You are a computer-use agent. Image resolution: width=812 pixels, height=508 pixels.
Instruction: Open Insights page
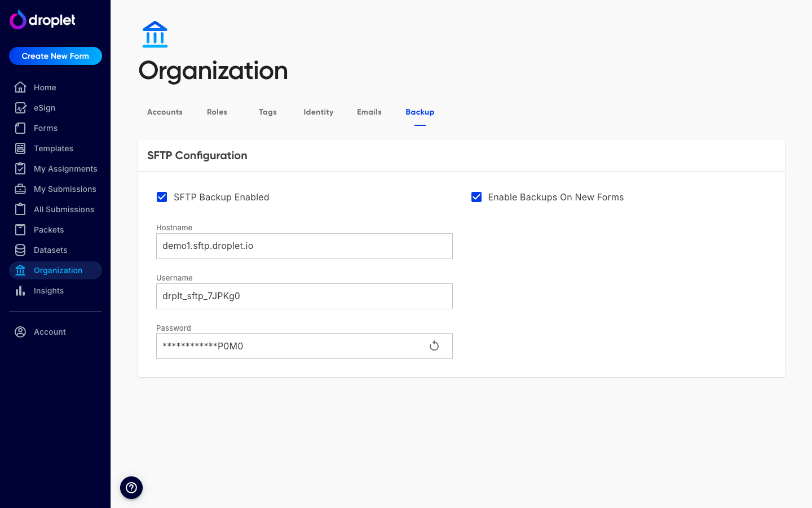tap(55, 291)
